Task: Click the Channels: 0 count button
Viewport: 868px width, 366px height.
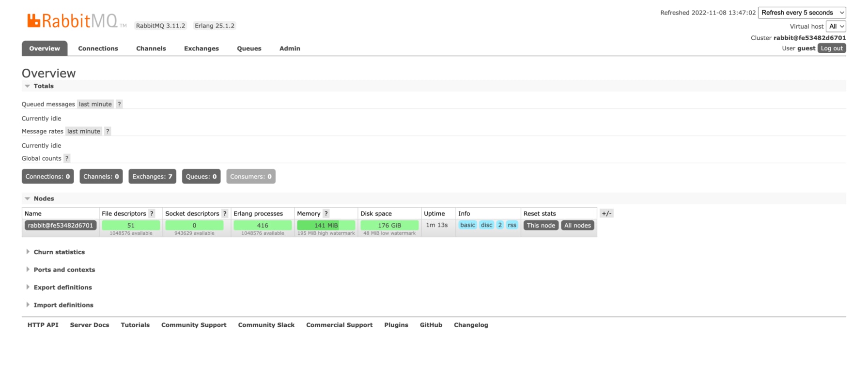Action: 101,177
